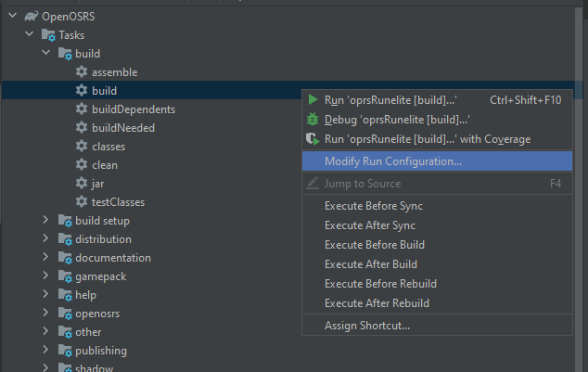Expand the other group

[x=45, y=331]
